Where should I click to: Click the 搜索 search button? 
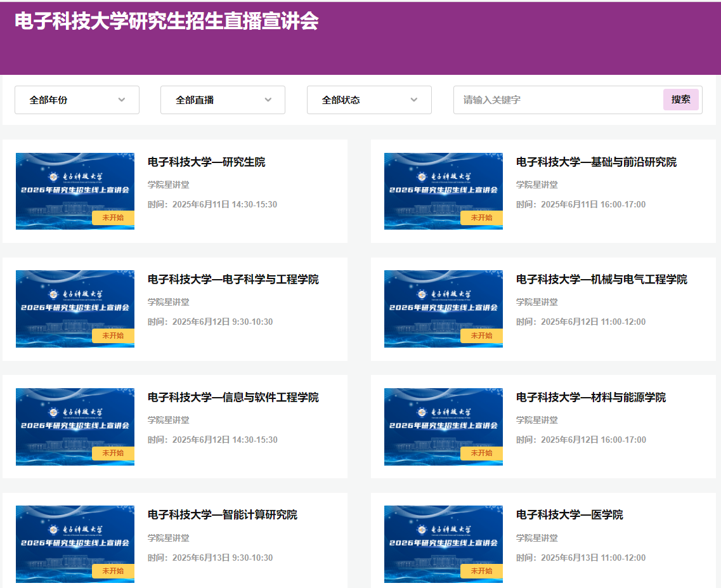[x=680, y=100]
